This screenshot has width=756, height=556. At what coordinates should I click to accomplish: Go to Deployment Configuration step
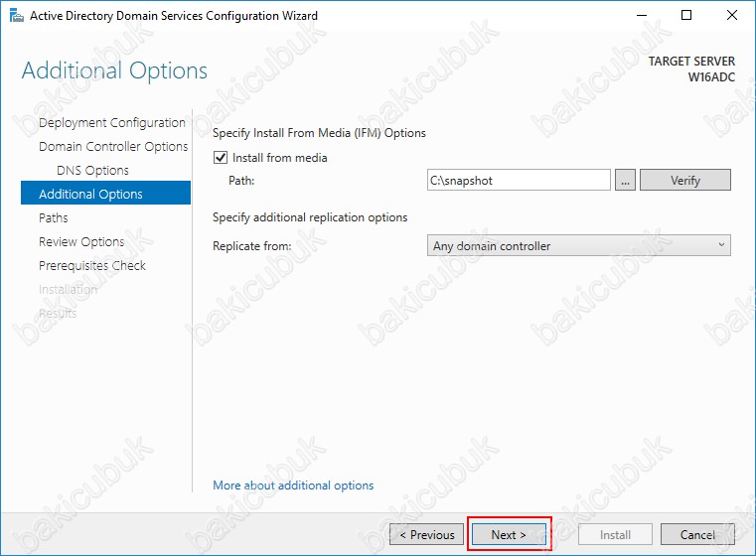(112, 123)
